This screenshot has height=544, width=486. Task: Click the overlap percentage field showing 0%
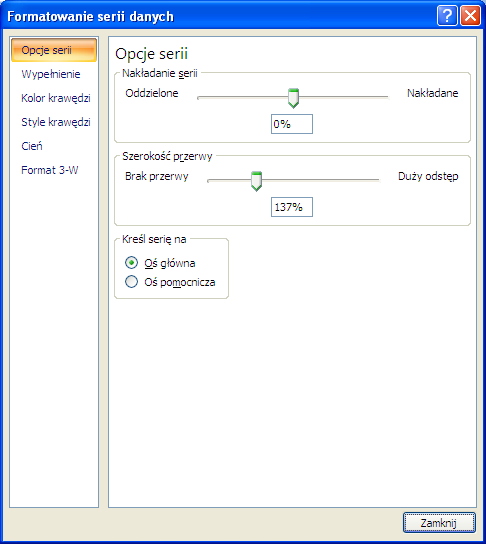point(292,124)
